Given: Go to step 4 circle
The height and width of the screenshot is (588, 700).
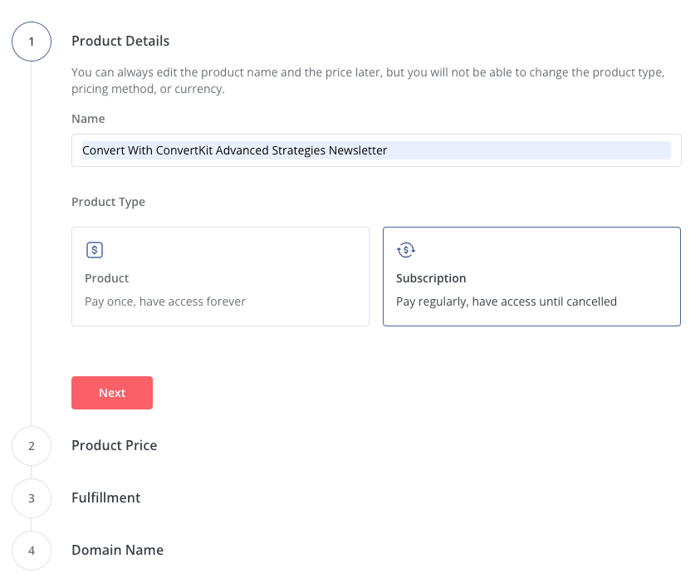Looking at the screenshot, I should 32,551.
